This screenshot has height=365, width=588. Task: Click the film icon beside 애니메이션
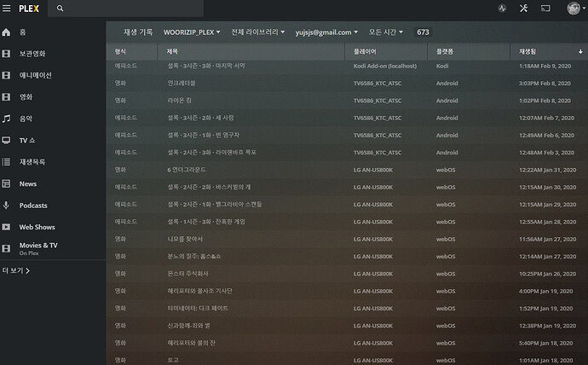coord(6,75)
